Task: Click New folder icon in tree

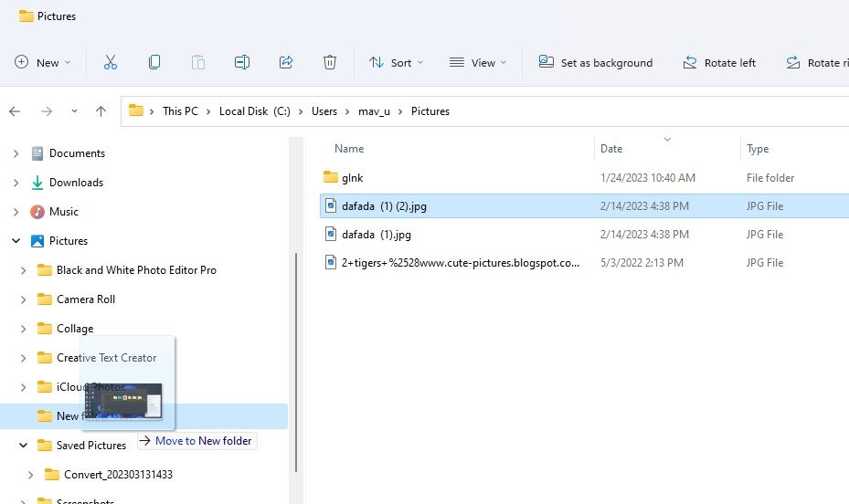Action: 45,415
